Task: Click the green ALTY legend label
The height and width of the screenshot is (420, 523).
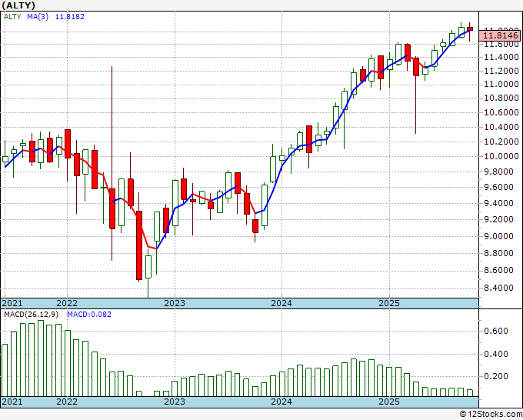Action: point(12,17)
